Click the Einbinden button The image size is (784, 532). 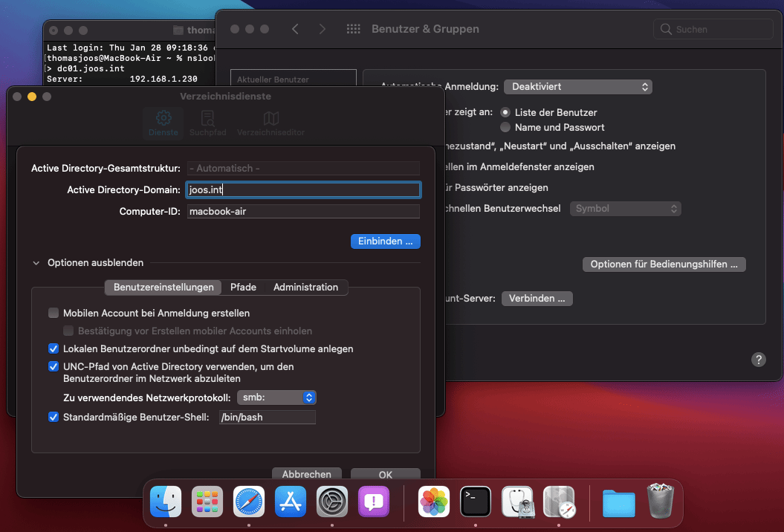coord(385,241)
